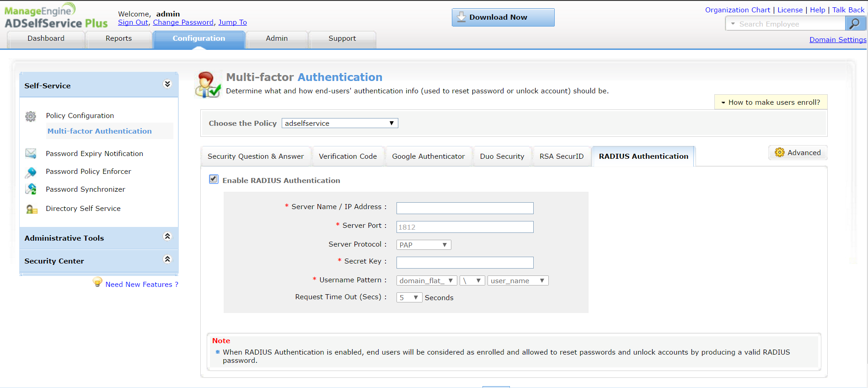Open Advanced settings button

click(798, 152)
